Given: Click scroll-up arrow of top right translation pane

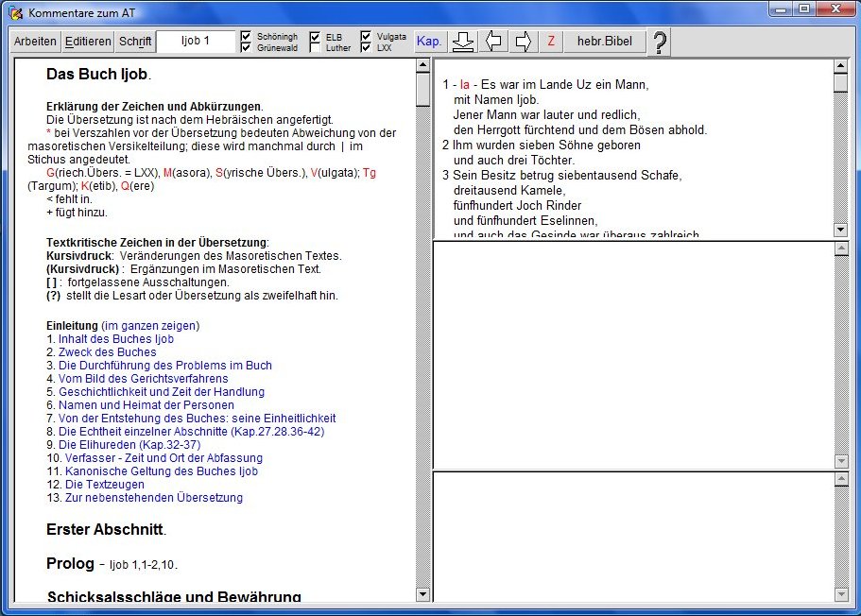Looking at the screenshot, I should tap(841, 66).
